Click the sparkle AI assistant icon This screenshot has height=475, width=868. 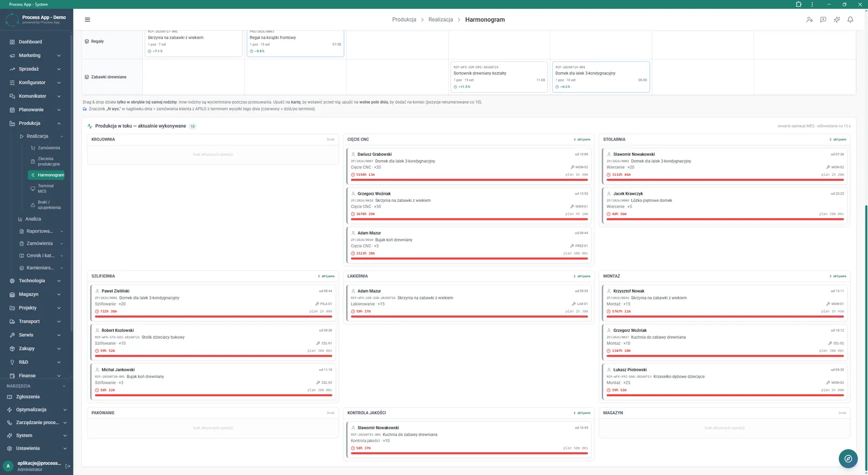coord(837,20)
